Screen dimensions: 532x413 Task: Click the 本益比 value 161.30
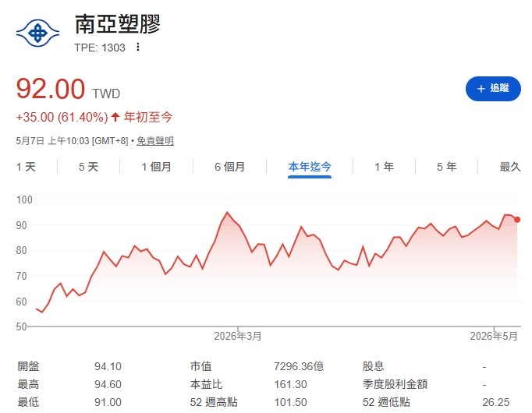[290, 384]
